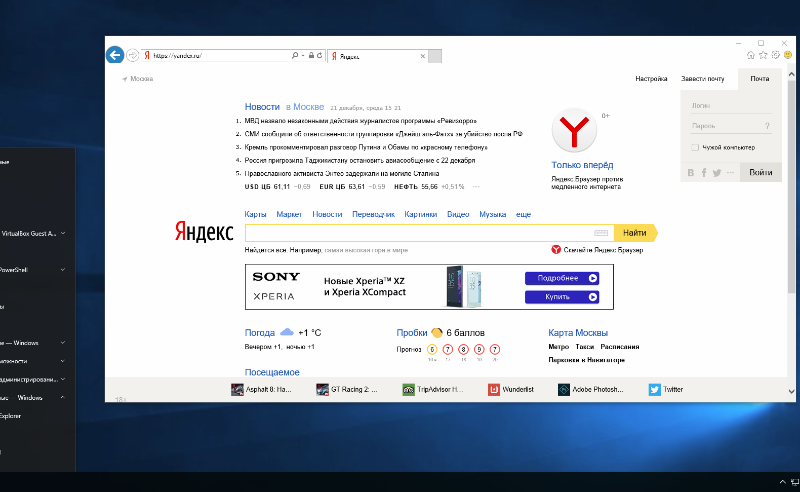800x492 pixels.
Task: Click the password help question mark
Action: coord(767,126)
